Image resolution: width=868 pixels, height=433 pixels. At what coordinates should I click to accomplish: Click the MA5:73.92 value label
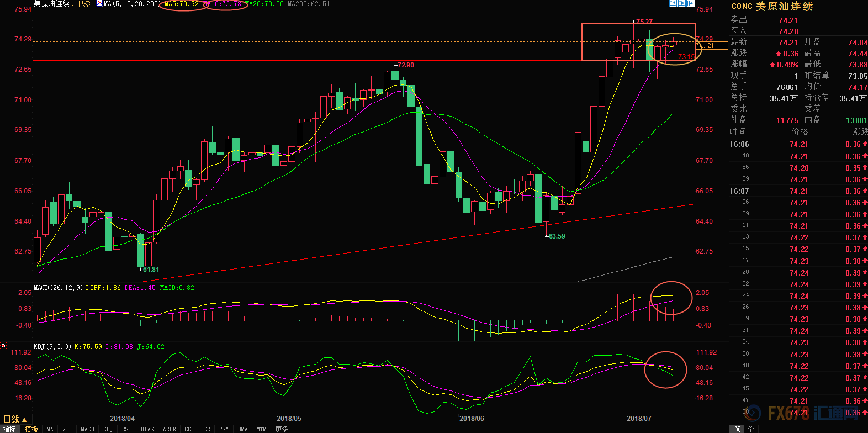(x=182, y=4)
